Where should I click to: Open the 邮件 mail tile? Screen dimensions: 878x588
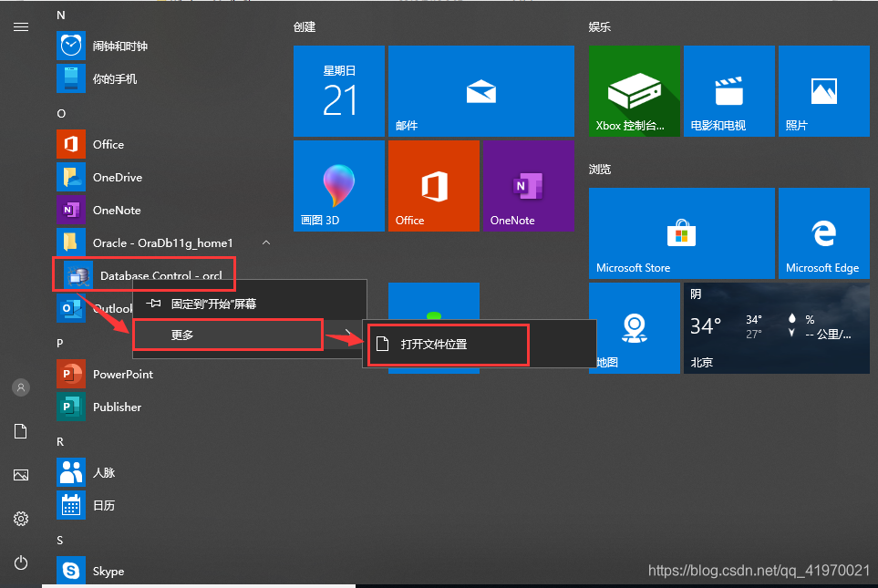tap(481, 91)
